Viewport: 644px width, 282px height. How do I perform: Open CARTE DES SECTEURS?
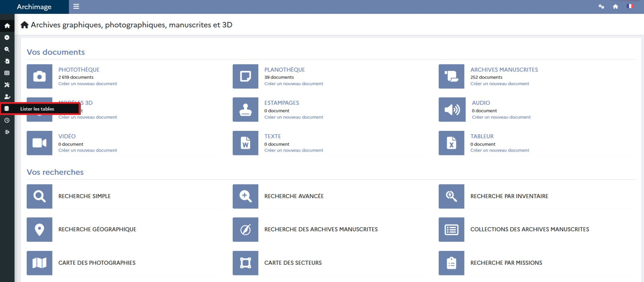pyautogui.click(x=293, y=263)
